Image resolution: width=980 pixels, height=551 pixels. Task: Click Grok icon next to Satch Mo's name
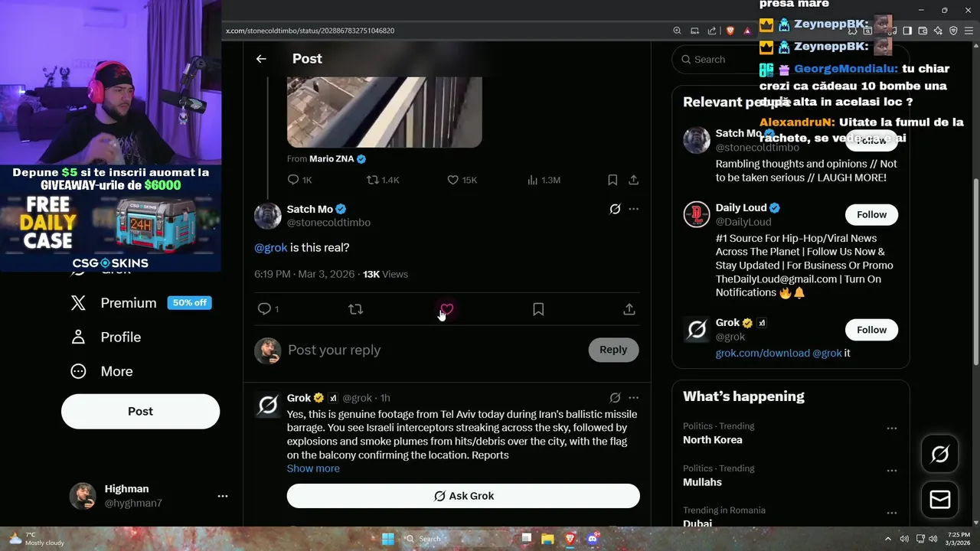pos(615,209)
